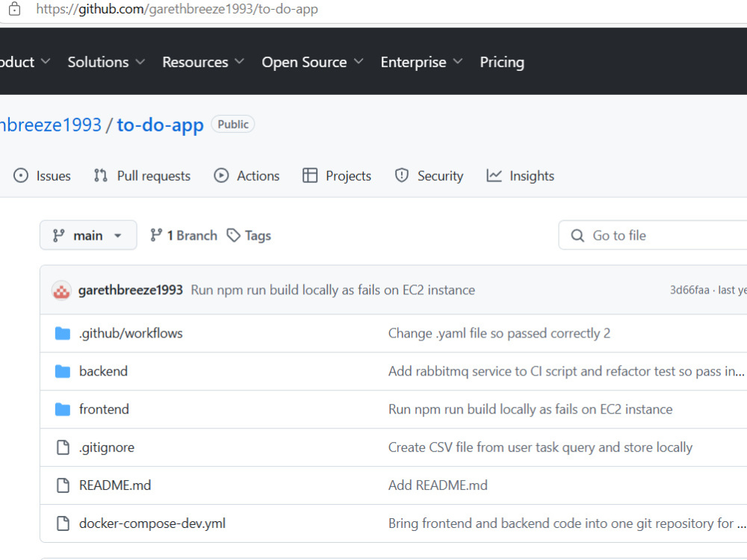This screenshot has height=560, width=747.
Task: Open the Solutions dropdown
Action: click(106, 62)
